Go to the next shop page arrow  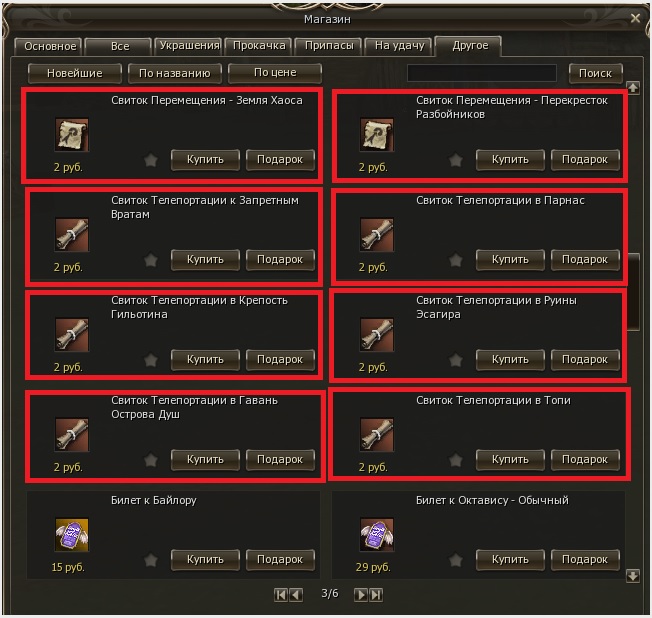(361, 595)
